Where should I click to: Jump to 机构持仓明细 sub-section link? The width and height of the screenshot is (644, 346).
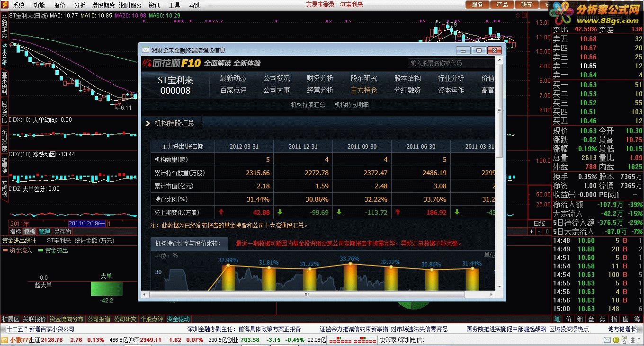point(351,105)
